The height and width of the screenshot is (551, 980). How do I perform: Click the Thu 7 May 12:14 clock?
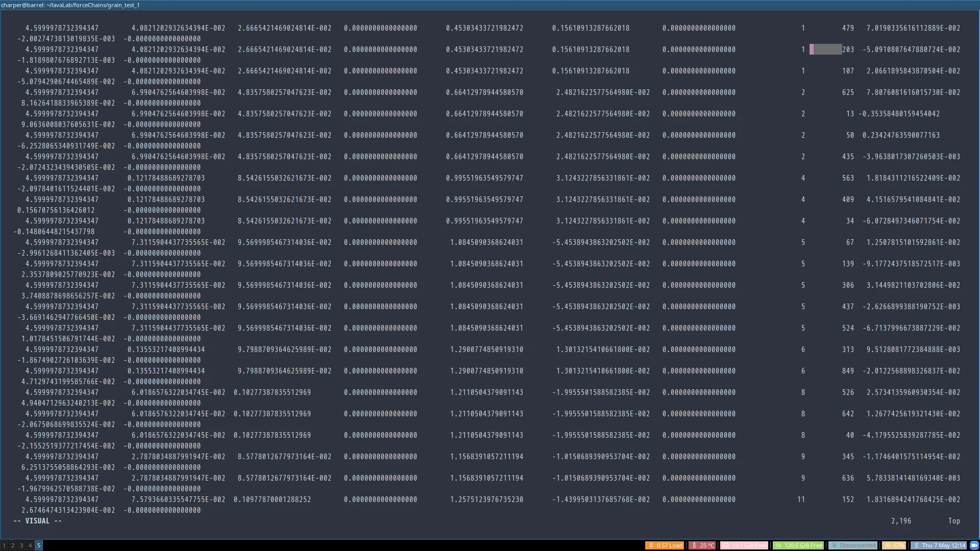pyautogui.click(x=939, y=545)
